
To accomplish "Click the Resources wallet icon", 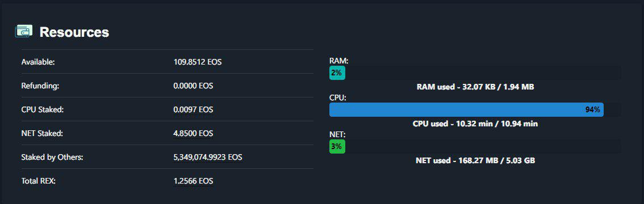I will tap(24, 31).
